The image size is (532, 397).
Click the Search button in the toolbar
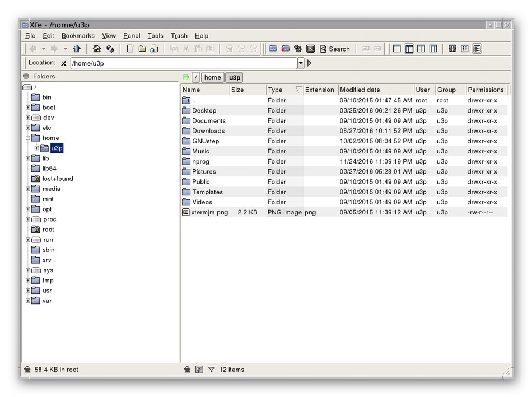tap(335, 49)
